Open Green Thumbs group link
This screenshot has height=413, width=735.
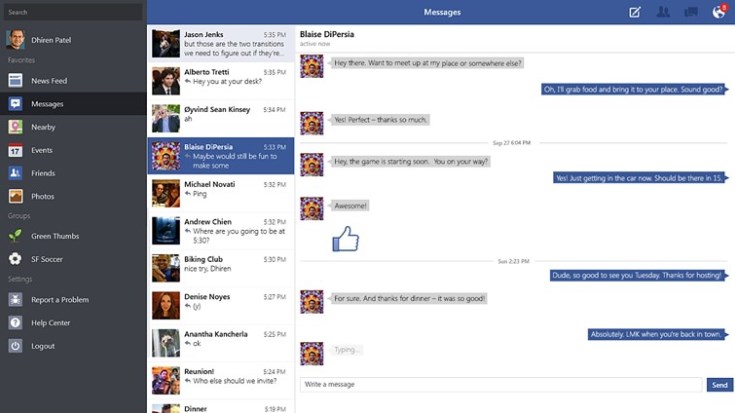(55, 236)
